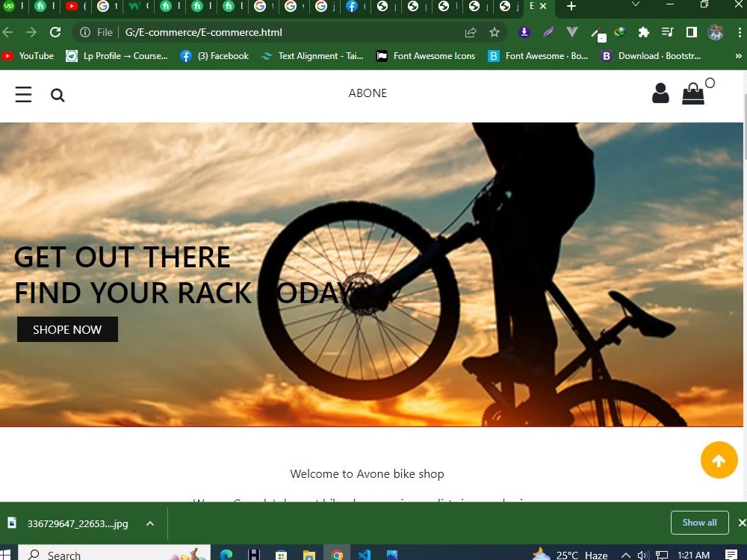The height and width of the screenshot is (560, 747).
Task: Open the volume speaker icon in system tray
Action: (643, 556)
